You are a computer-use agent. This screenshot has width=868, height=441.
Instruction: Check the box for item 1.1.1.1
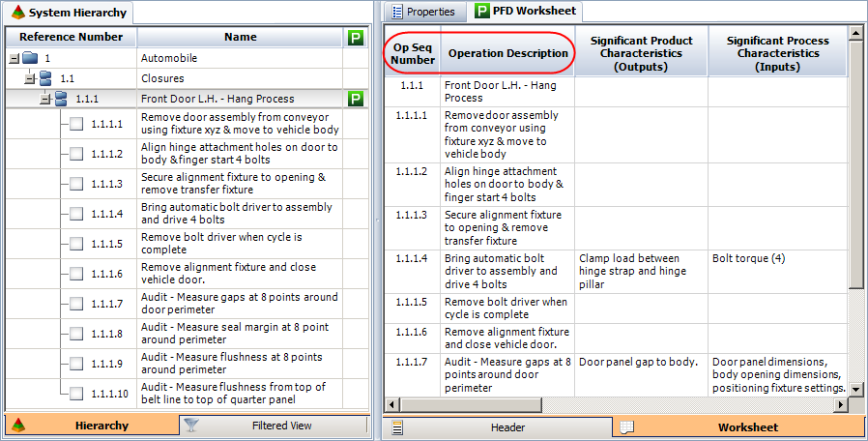point(76,124)
